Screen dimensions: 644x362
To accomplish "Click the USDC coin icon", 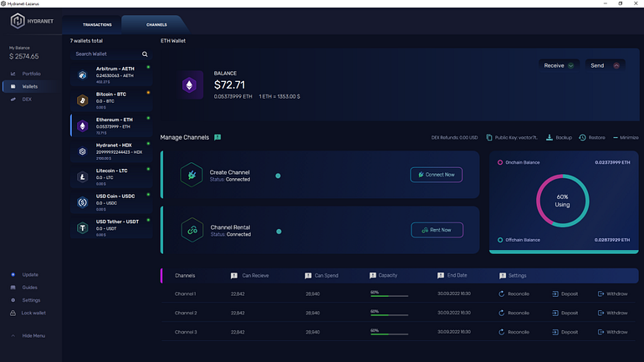I will [x=83, y=202].
